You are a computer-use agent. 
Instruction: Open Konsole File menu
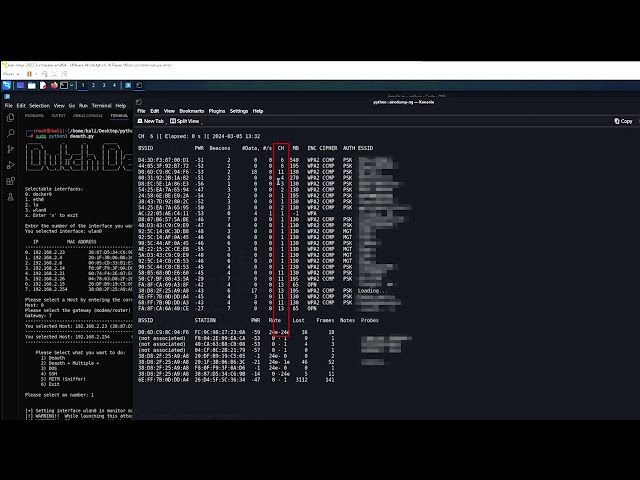click(141, 111)
